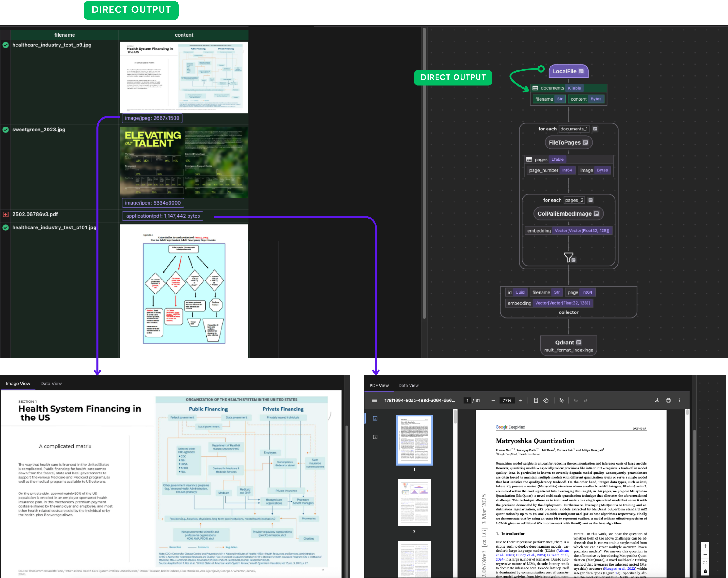Print the PDF document
Screen dimensions: 728x578
pos(668,401)
